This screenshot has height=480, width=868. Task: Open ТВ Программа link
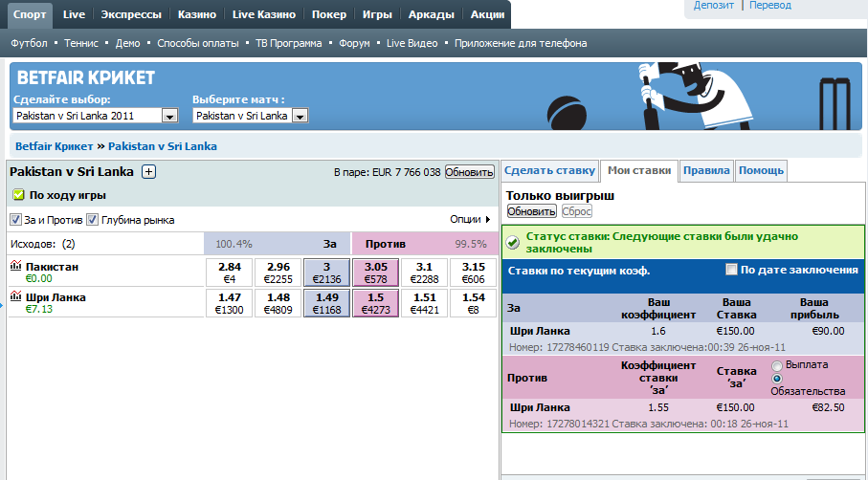coord(288,43)
